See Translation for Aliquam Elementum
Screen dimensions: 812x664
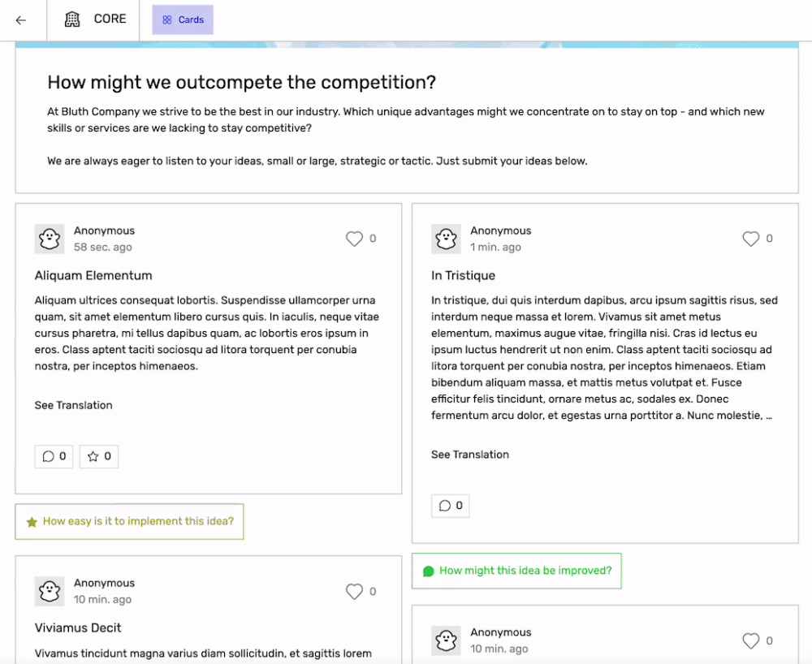click(x=73, y=405)
